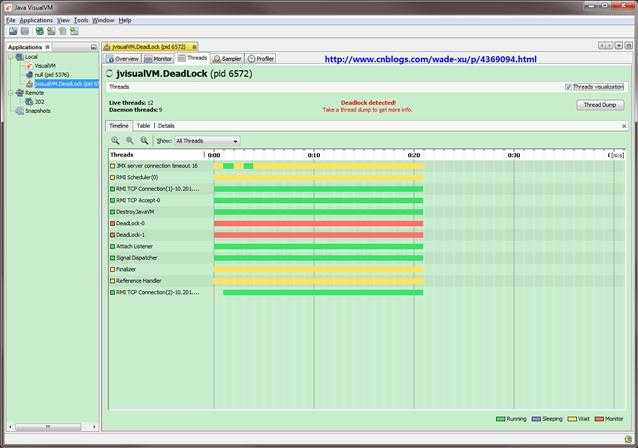Click the scroll documents right arrow icon
638x448 pixels.
(610, 46)
